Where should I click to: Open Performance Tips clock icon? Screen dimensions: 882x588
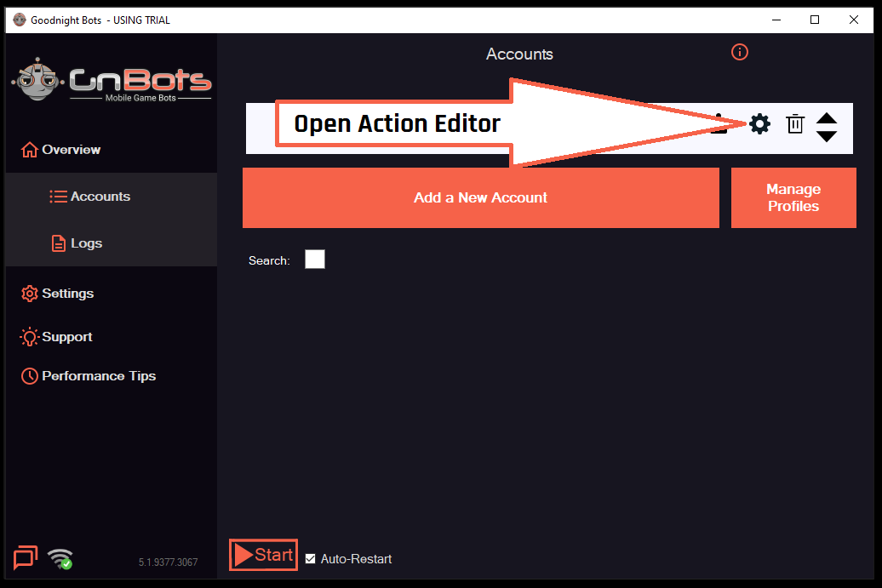point(28,375)
